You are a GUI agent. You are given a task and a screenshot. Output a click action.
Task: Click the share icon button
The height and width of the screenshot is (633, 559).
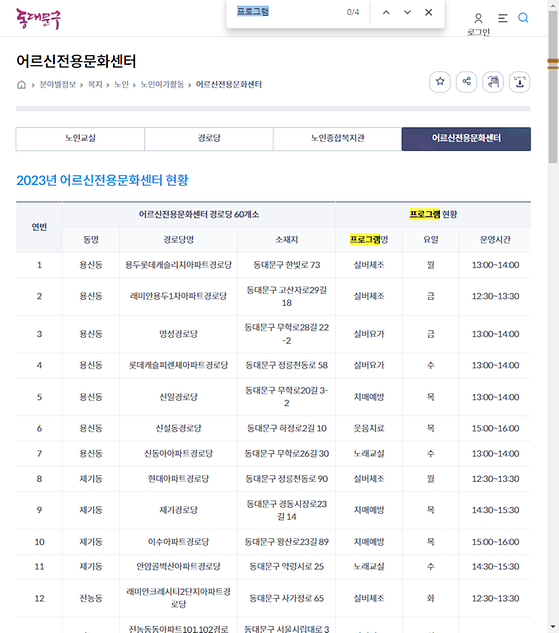point(467,82)
